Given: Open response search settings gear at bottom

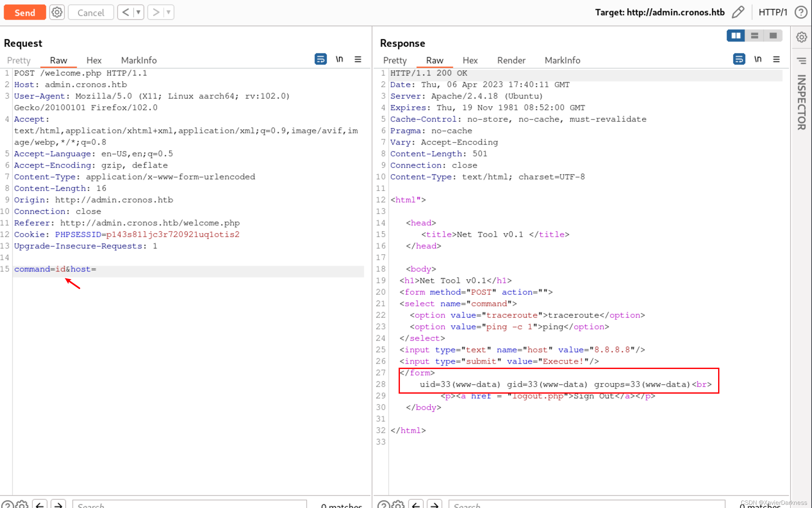Looking at the screenshot, I should point(398,505).
